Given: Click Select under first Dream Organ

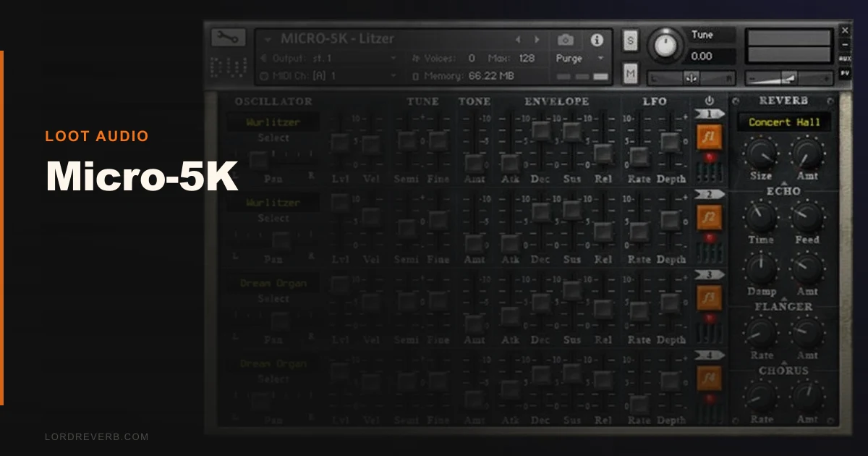Looking at the screenshot, I should pos(273,298).
